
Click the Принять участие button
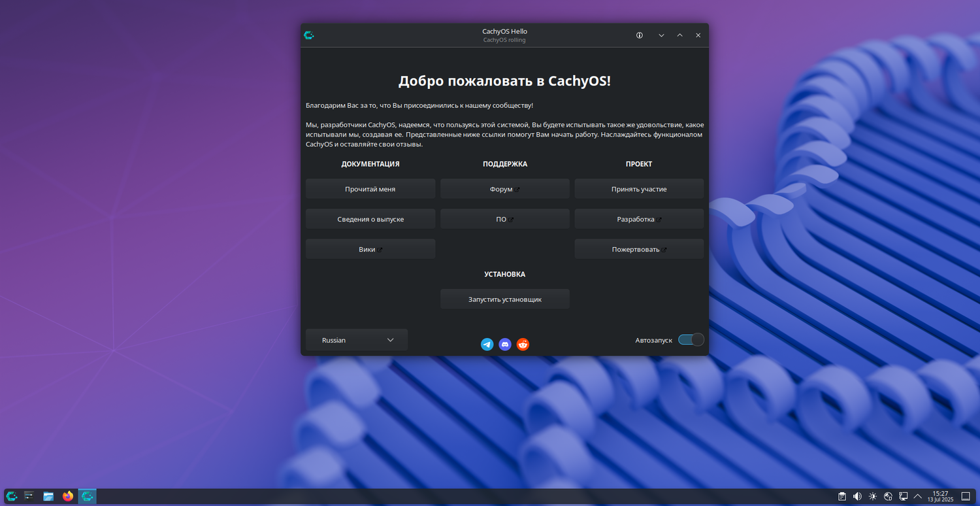639,189
